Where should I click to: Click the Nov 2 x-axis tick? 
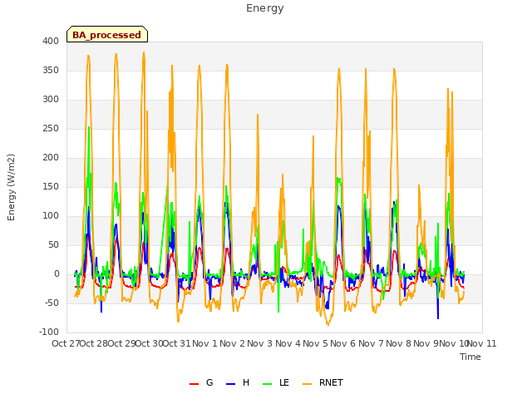(233, 343)
